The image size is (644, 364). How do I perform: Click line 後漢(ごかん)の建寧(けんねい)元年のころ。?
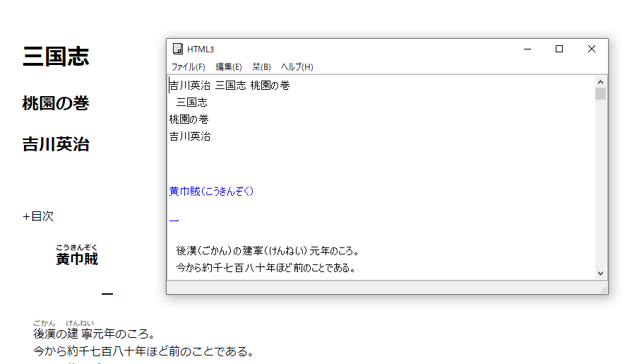pyautogui.click(x=268, y=251)
